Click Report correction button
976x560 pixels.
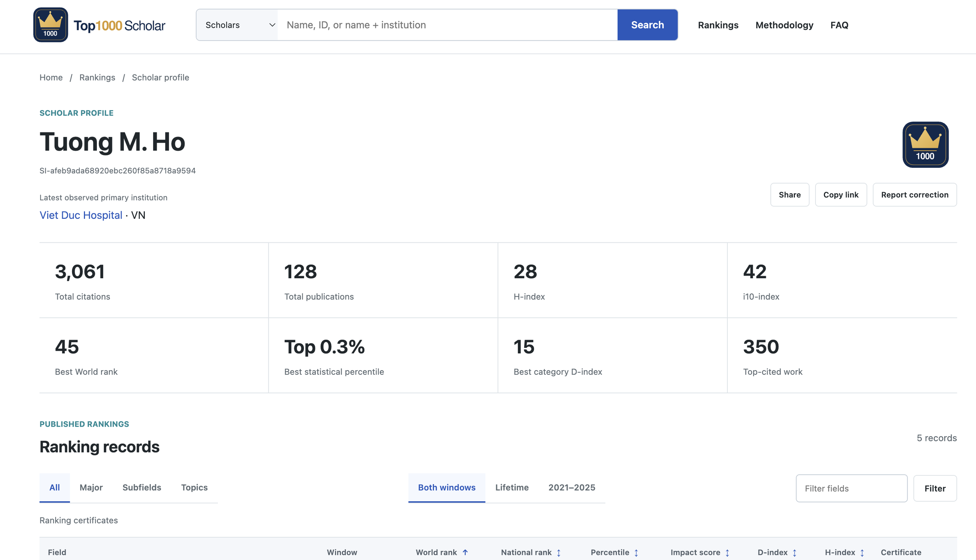click(915, 195)
